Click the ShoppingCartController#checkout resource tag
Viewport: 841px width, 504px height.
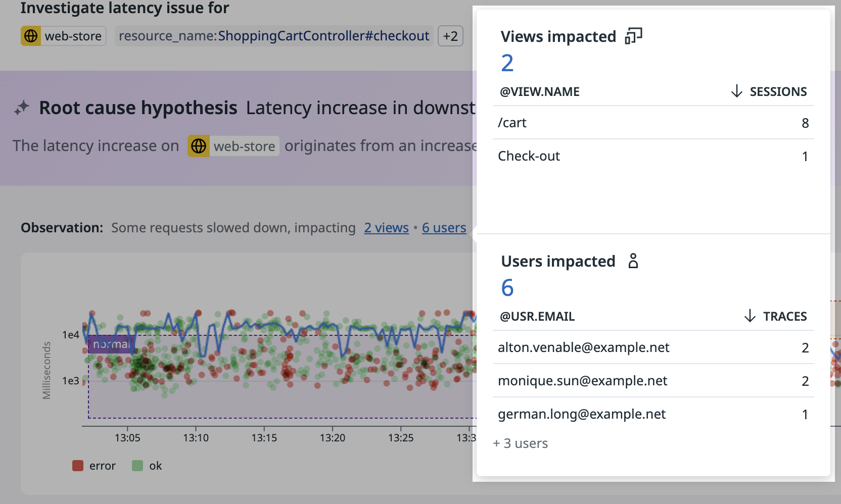[x=273, y=36]
